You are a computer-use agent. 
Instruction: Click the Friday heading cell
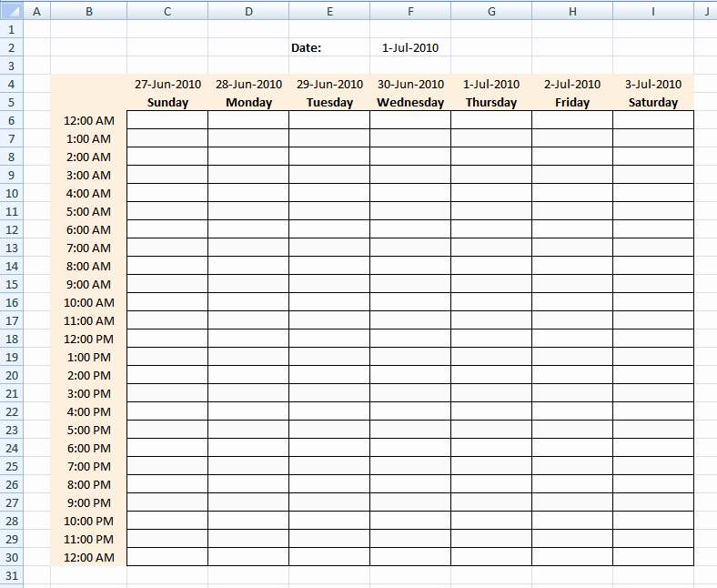(x=572, y=102)
